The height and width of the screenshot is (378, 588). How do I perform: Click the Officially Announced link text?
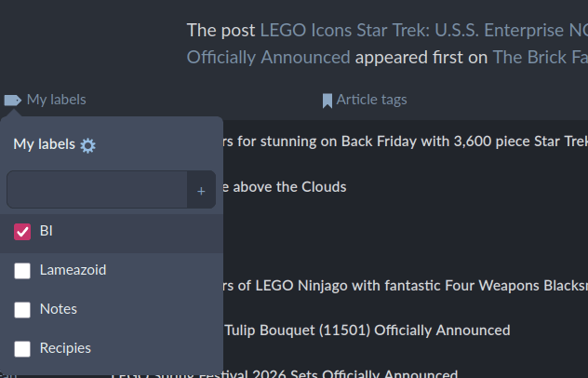[x=268, y=57]
